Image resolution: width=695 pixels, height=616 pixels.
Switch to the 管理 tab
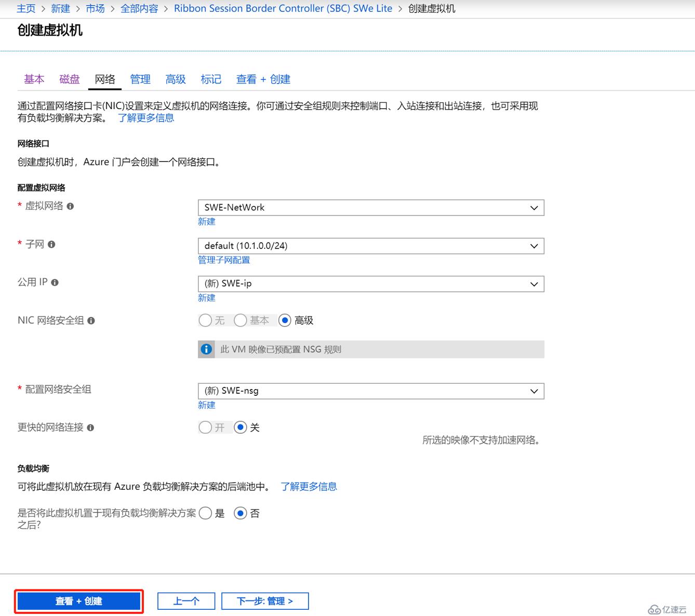pos(140,79)
